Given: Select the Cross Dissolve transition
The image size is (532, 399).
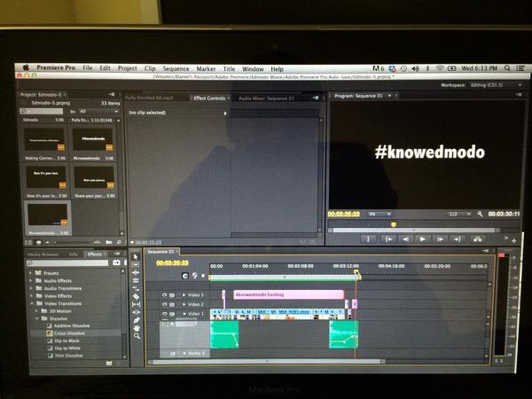Looking at the screenshot, I should click(x=69, y=333).
